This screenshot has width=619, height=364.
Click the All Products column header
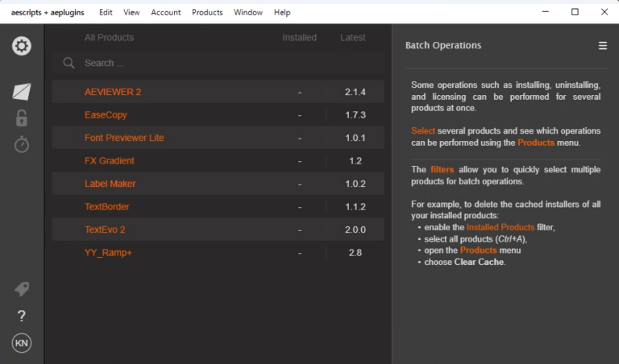point(109,38)
